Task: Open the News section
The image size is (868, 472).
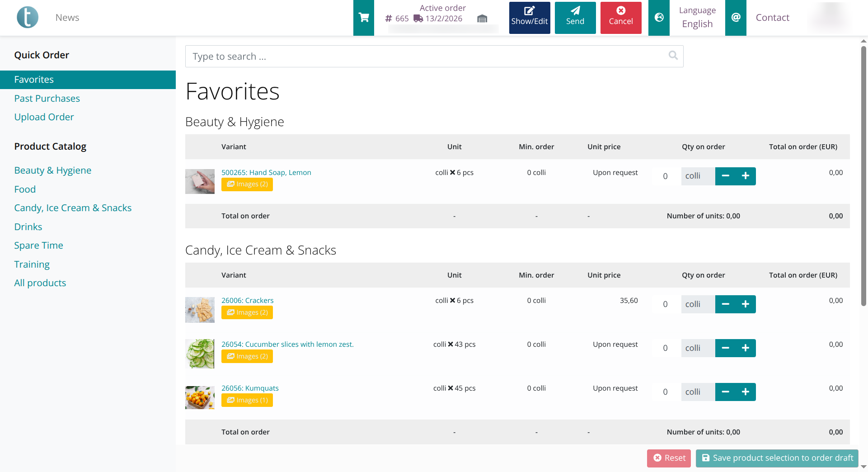Action: pos(67,17)
